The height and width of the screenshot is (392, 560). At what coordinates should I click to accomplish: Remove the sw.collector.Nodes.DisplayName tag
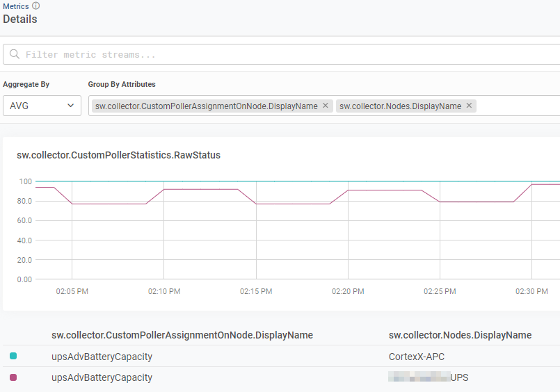(469, 106)
